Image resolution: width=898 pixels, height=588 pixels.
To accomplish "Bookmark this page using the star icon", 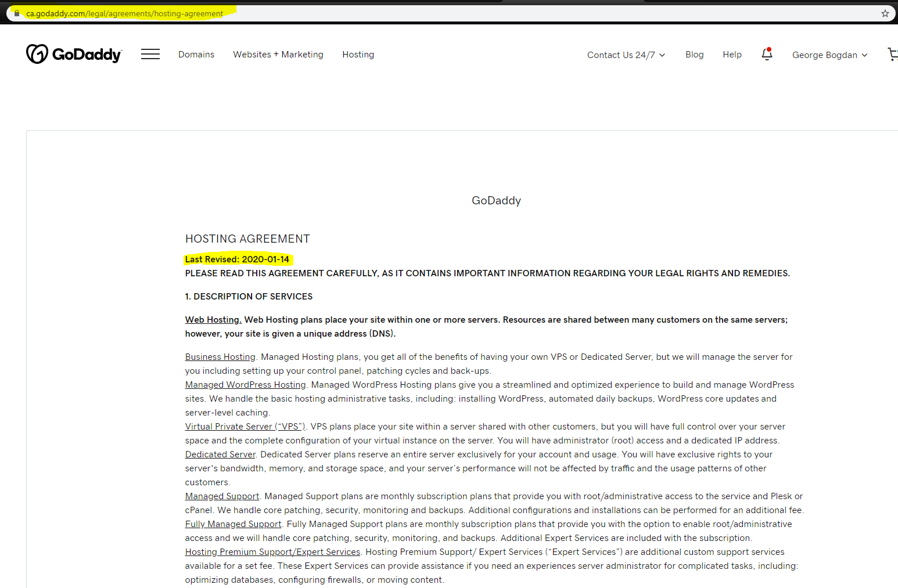I will click(x=885, y=13).
